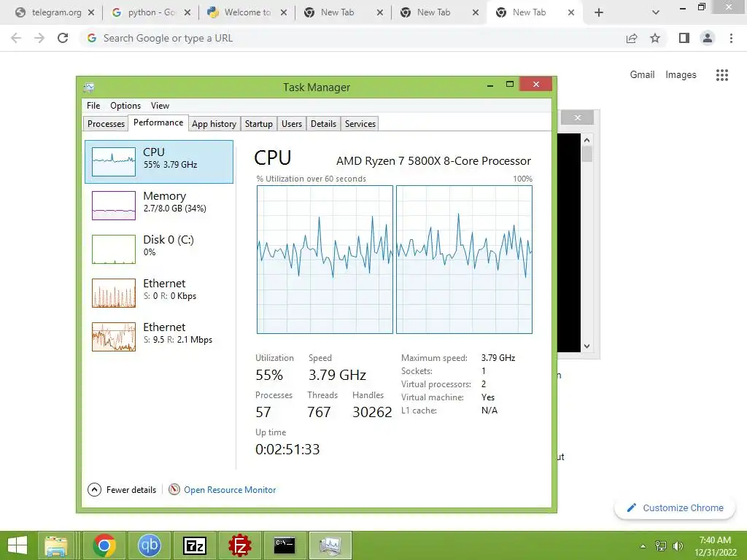Click the Share this page icon
747x560 pixels.
(632, 38)
